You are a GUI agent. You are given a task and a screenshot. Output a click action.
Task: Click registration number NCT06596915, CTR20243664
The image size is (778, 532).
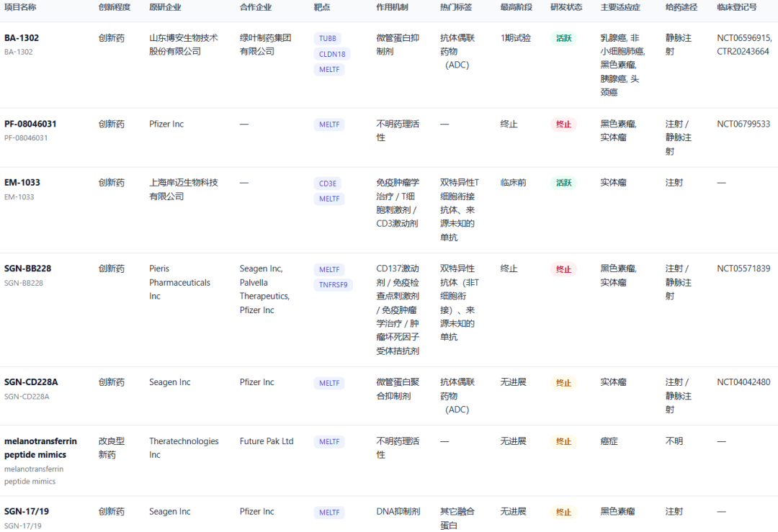[744, 45]
